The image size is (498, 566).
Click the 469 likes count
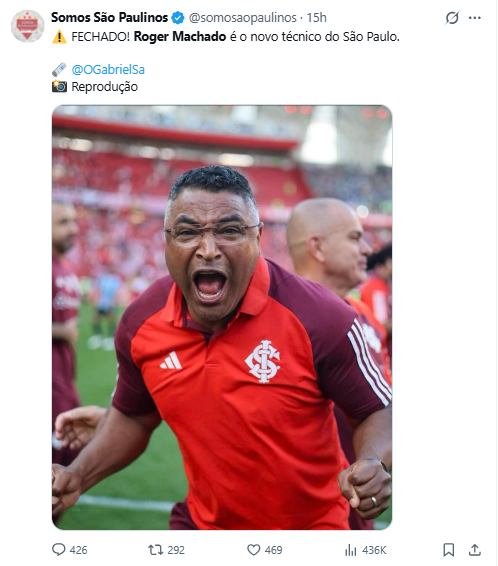pos(273,550)
